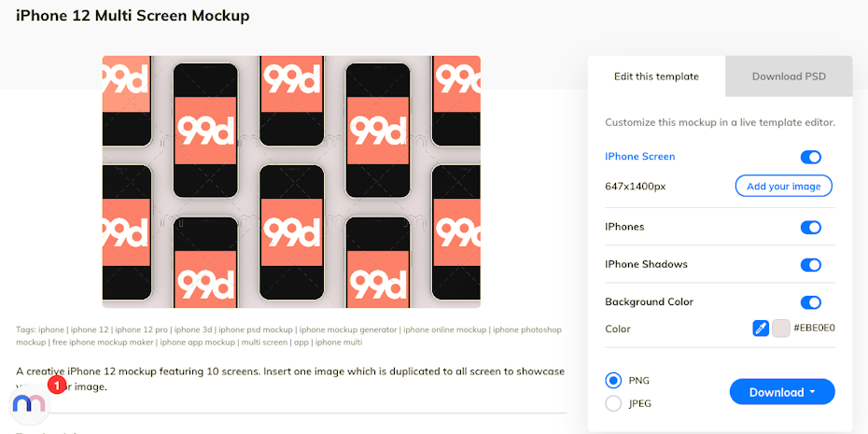Click the eyedropper color picker icon
The width and height of the screenshot is (868, 434).
click(x=761, y=329)
